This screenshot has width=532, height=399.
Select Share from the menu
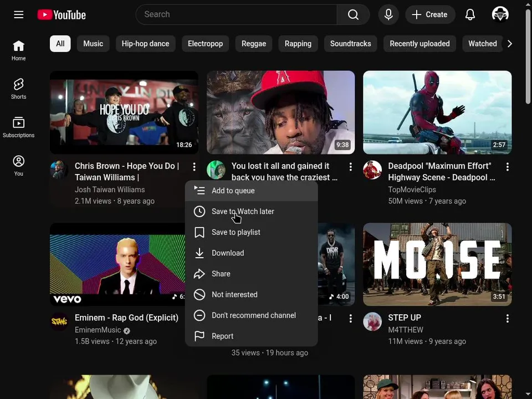click(x=252, y=274)
